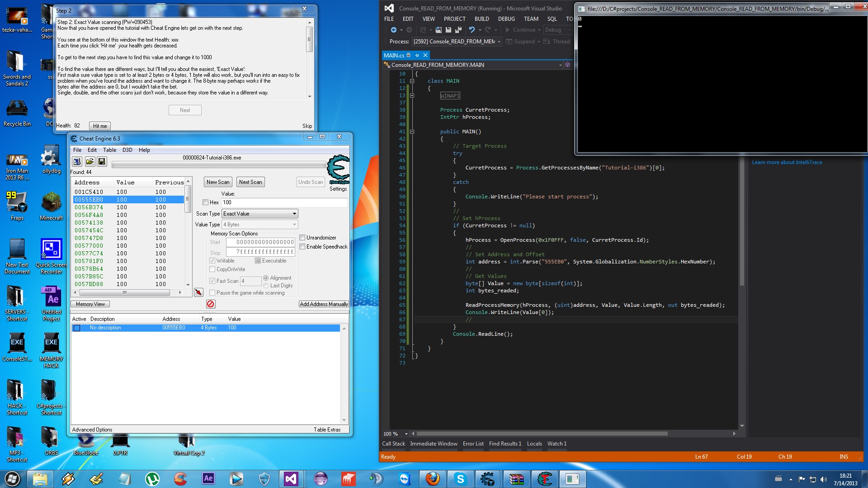868x488 pixels.
Task: Click Navigate Backward arrow in Visual Studio
Action: pyautogui.click(x=393, y=30)
